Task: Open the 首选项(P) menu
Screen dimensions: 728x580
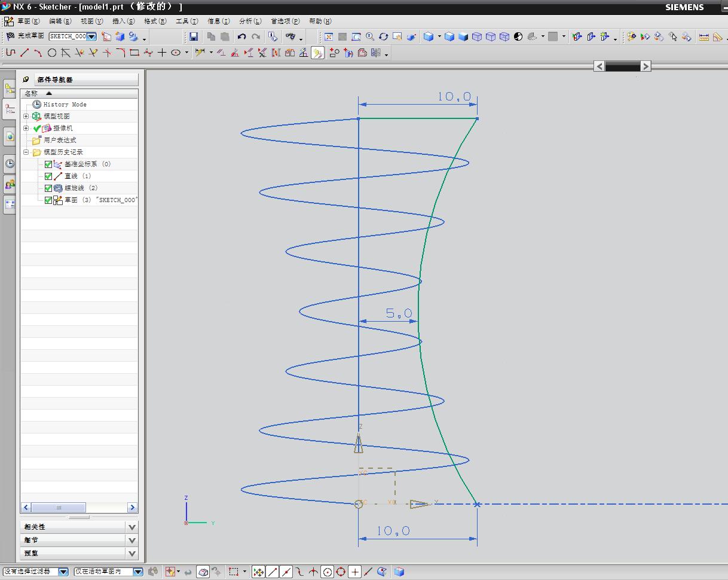Action: (285, 21)
